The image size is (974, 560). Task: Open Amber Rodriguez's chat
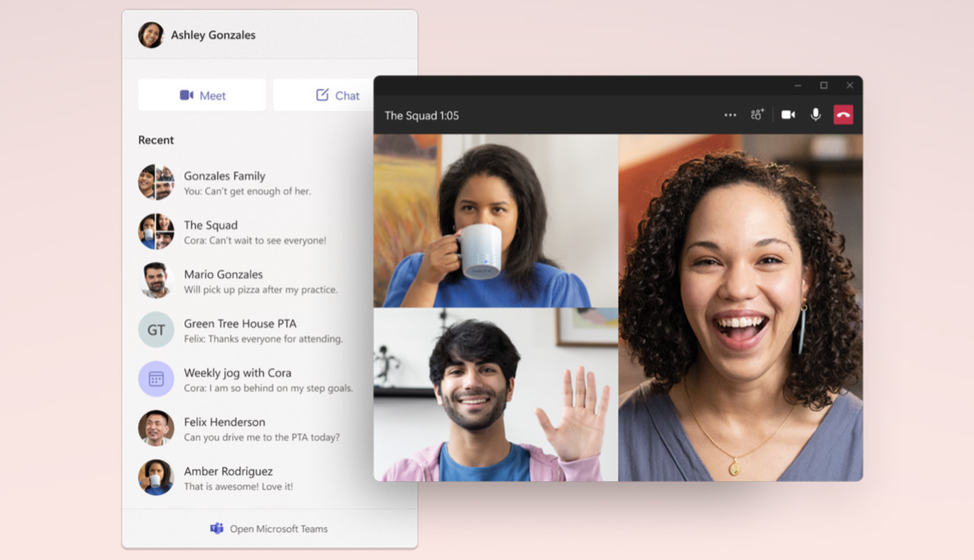[228, 478]
